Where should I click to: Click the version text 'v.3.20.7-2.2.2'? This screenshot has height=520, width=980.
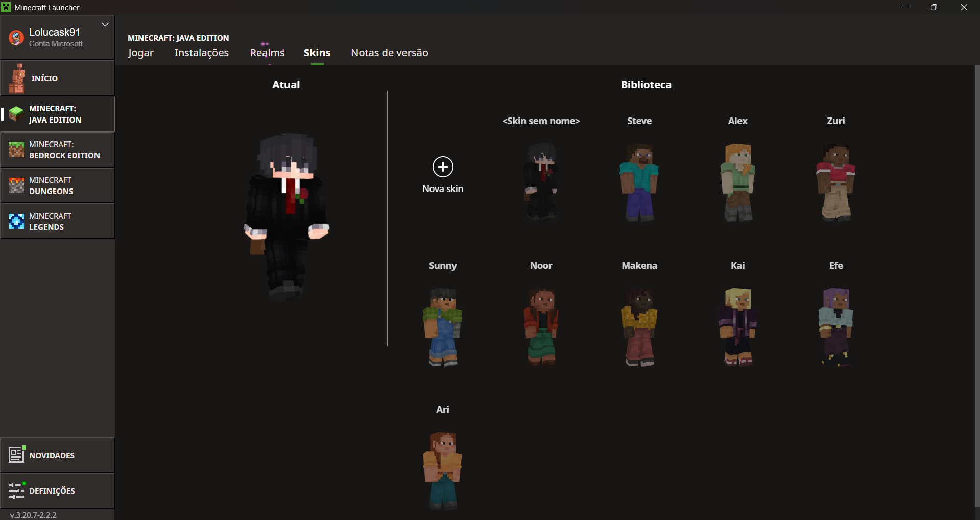pos(33,515)
